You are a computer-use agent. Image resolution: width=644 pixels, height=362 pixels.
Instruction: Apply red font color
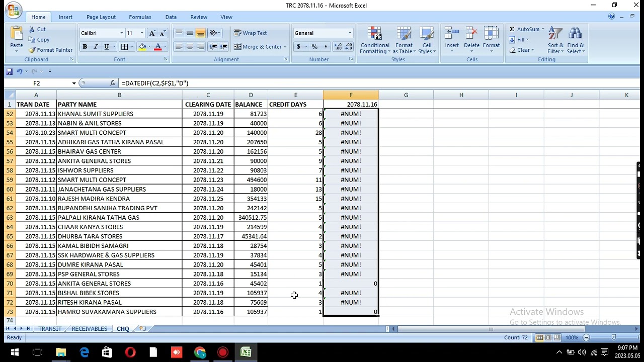(x=157, y=47)
